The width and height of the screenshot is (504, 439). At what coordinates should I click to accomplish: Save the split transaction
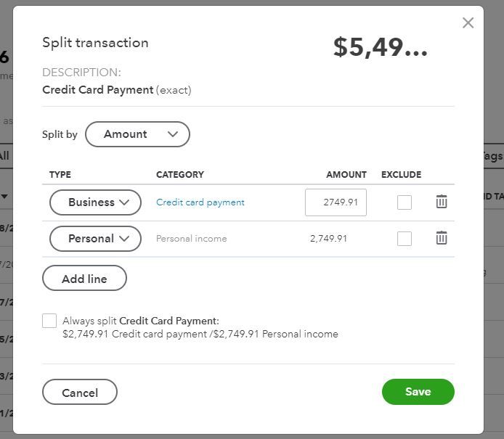[x=418, y=392]
